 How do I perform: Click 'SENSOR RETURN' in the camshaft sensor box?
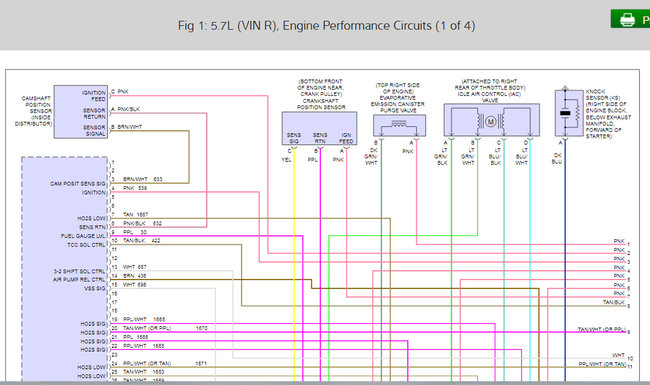[94, 114]
